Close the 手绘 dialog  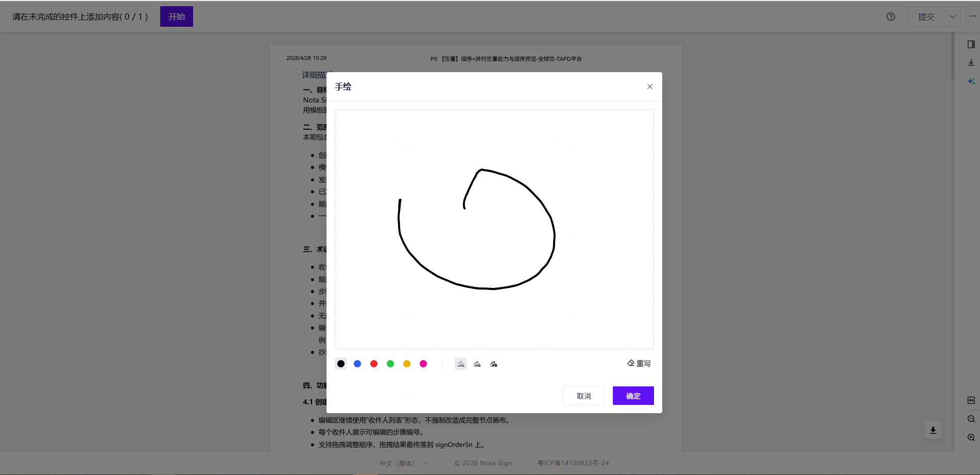click(650, 87)
